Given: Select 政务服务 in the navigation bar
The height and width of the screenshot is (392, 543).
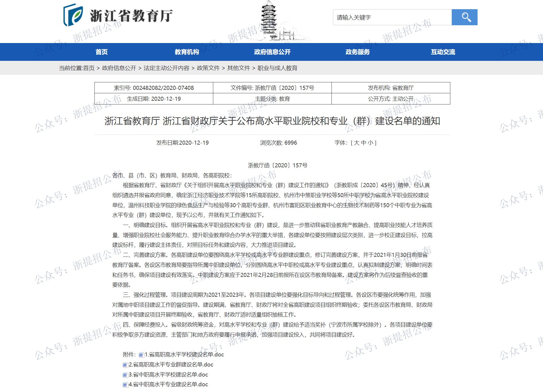Looking at the screenshot, I should 358,52.
